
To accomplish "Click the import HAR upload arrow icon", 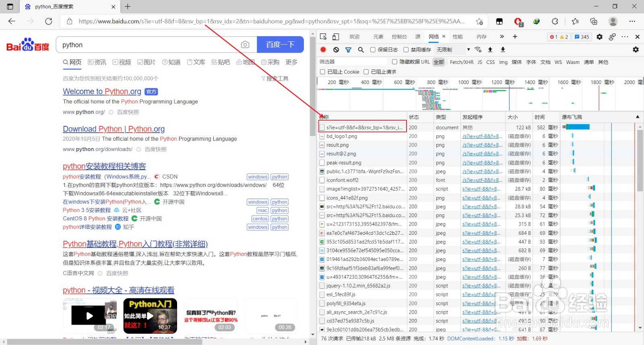I will point(490,49).
